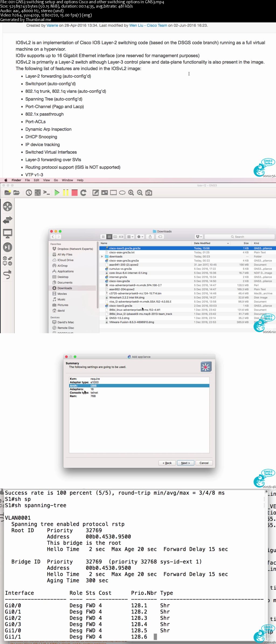
Task: Browse end devices monitor icon in sidebar
Action: click(8, 234)
